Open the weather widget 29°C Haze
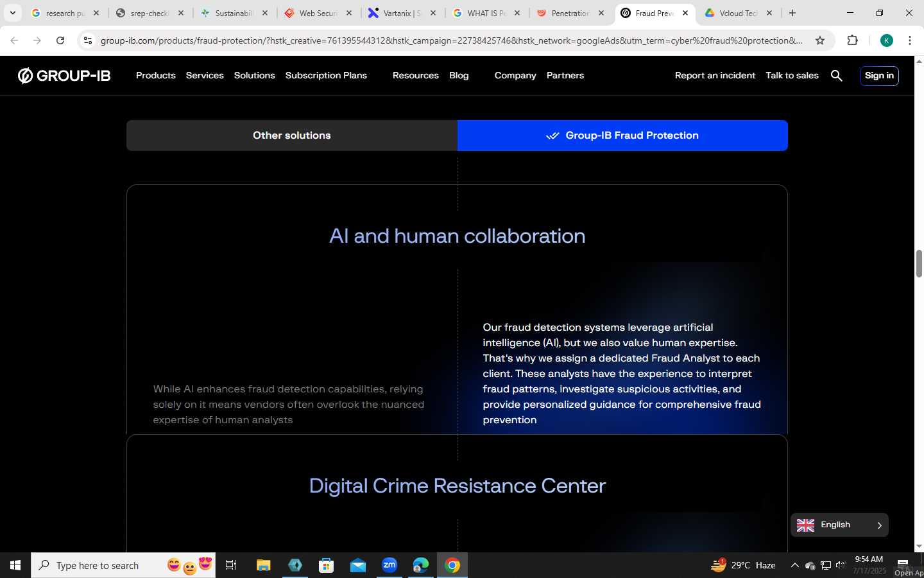 pos(743,565)
